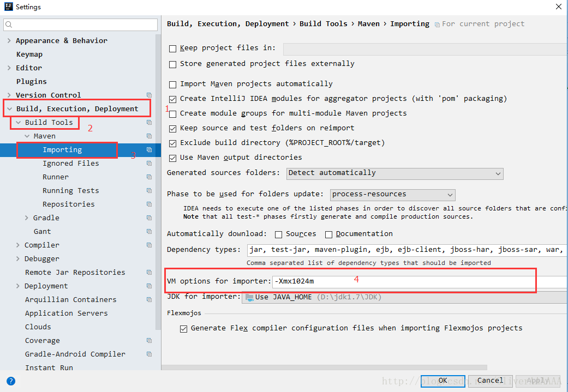Expand Version Control section arrow

9,95
